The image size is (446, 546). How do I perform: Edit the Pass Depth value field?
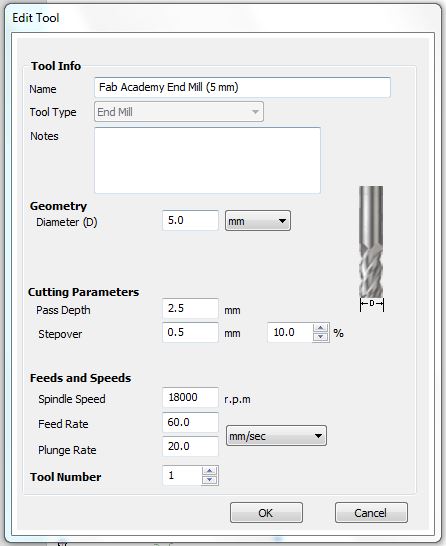pyautogui.click(x=190, y=309)
